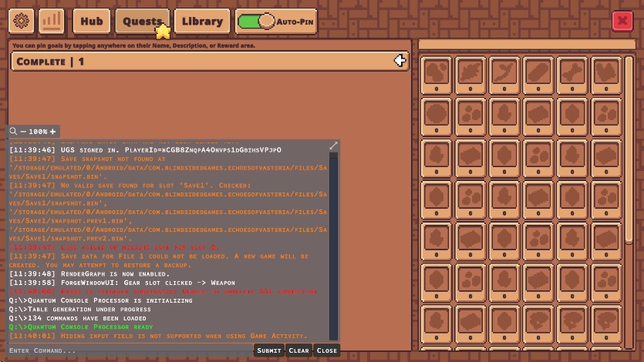Click the console zoom-out minus button
The height and width of the screenshot is (362, 644).
(23, 132)
